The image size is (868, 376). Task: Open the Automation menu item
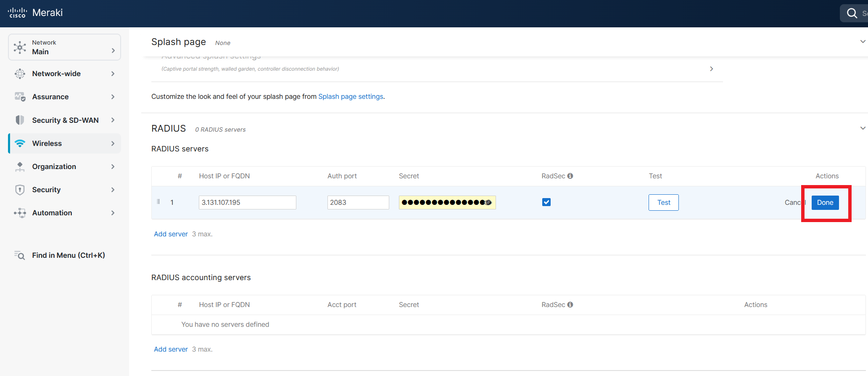(x=65, y=213)
